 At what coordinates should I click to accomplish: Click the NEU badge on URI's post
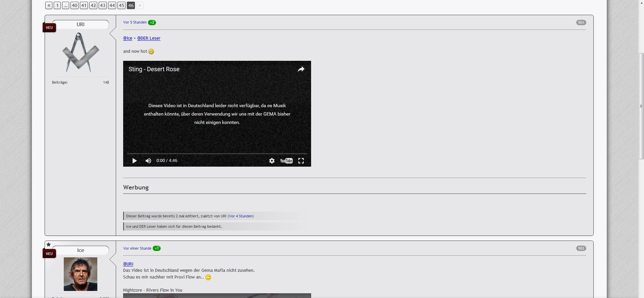point(49,28)
